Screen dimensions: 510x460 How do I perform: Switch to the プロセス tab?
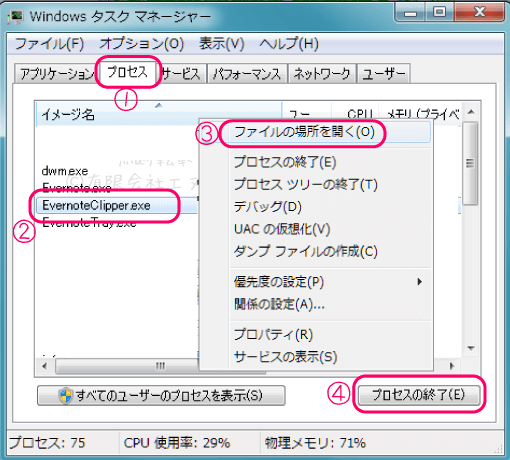[x=127, y=72]
